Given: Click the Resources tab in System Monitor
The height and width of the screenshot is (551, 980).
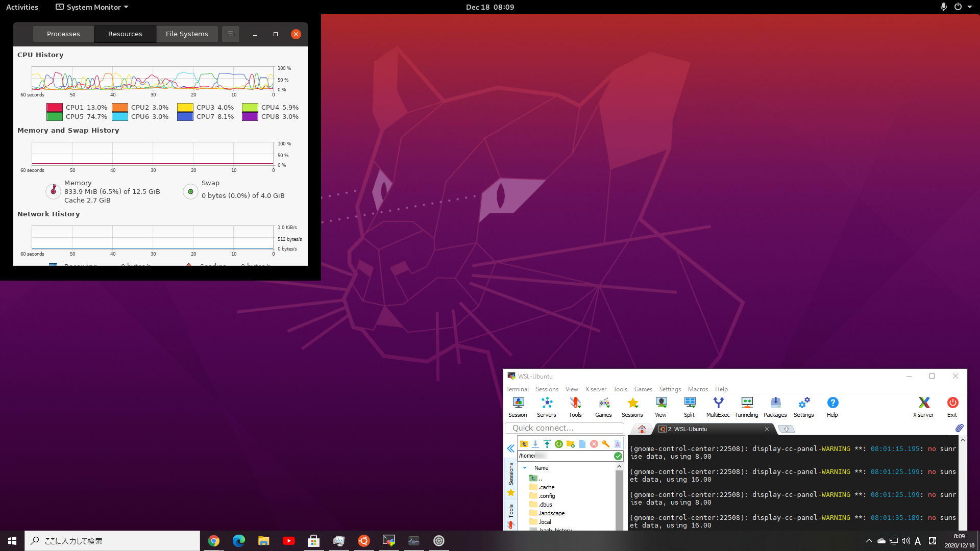Looking at the screenshot, I should pos(125,34).
